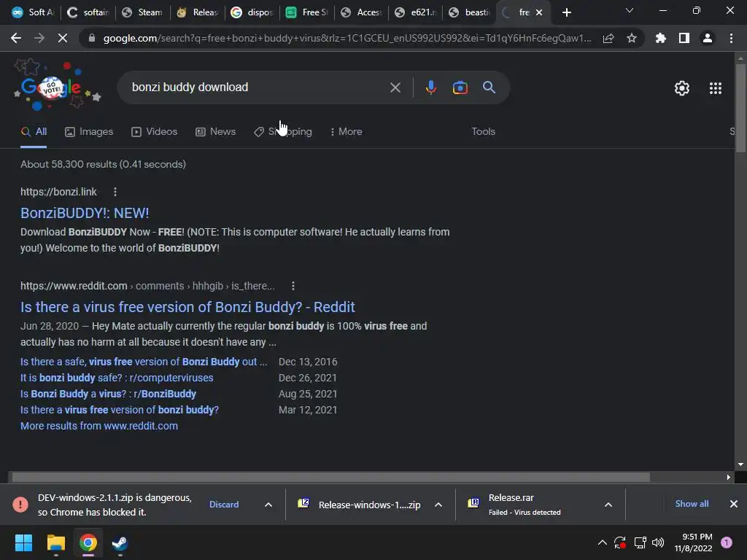Expand options for DEV-windows-2.1.1.zip download
The image size is (747, 560).
pos(268,505)
